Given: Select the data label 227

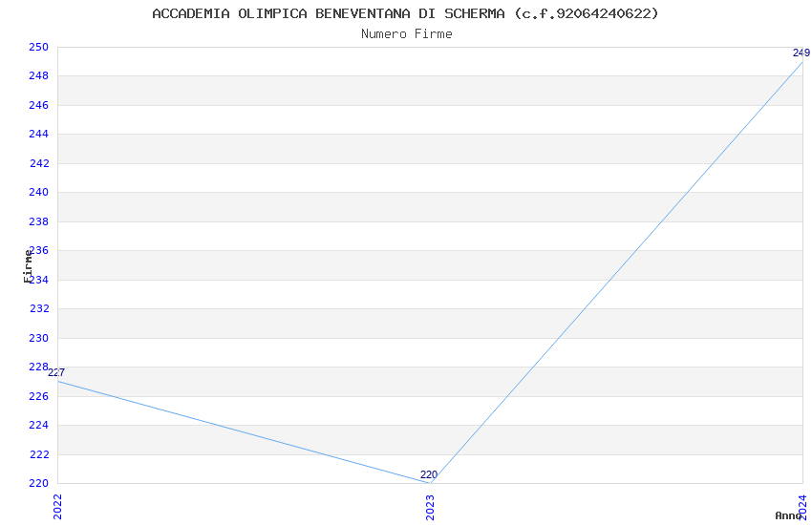Looking at the screenshot, I should 56,372.
